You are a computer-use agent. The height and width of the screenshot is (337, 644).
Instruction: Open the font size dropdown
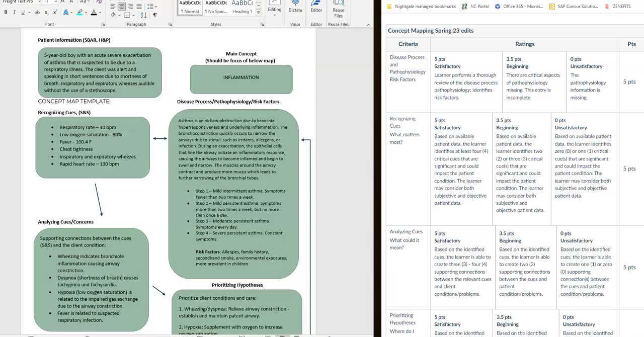click(56, 2)
